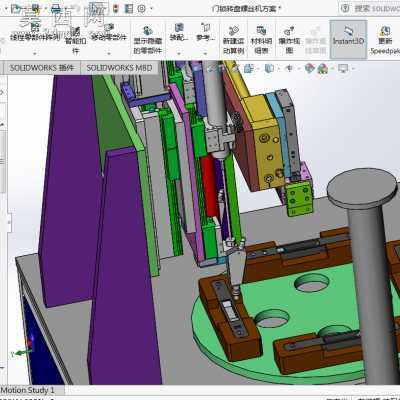This screenshot has width=400, height=400.
Task: Click 更新 Speedpak update tool
Action: 385,40
